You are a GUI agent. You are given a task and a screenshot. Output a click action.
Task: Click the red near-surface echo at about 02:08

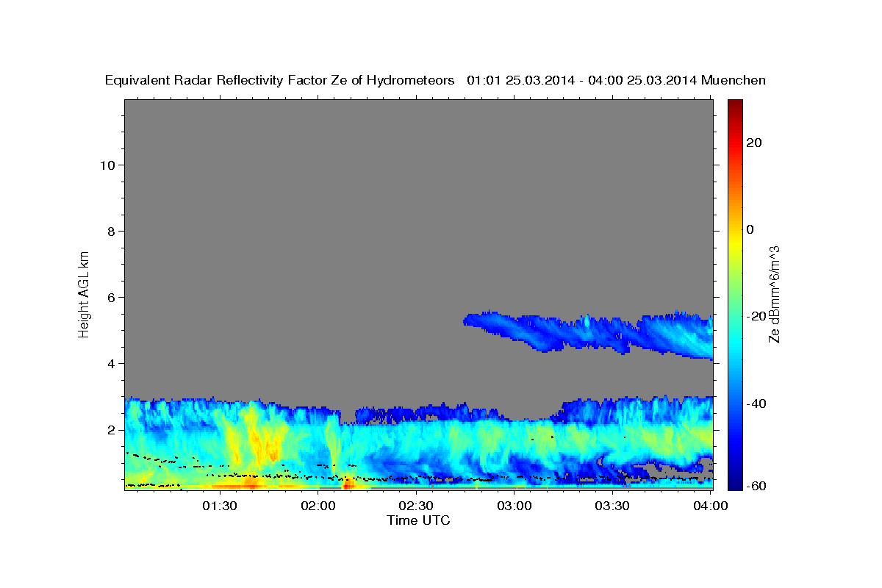[x=347, y=483]
